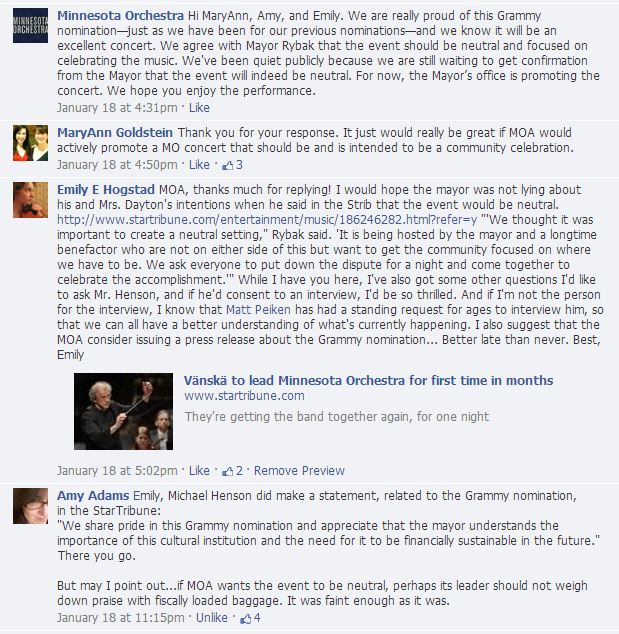Image resolution: width=619 pixels, height=634 pixels.
Task: Click Emily E Hogstad's avatar photo
Action: click(30, 200)
